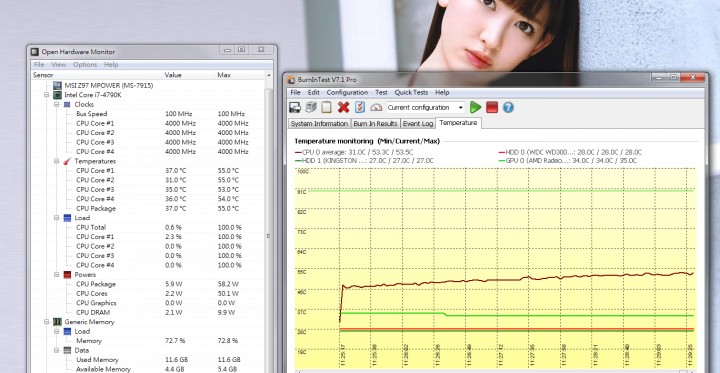
Task: Open the Edit menu in BurnInTest
Action: tap(314, 92)
